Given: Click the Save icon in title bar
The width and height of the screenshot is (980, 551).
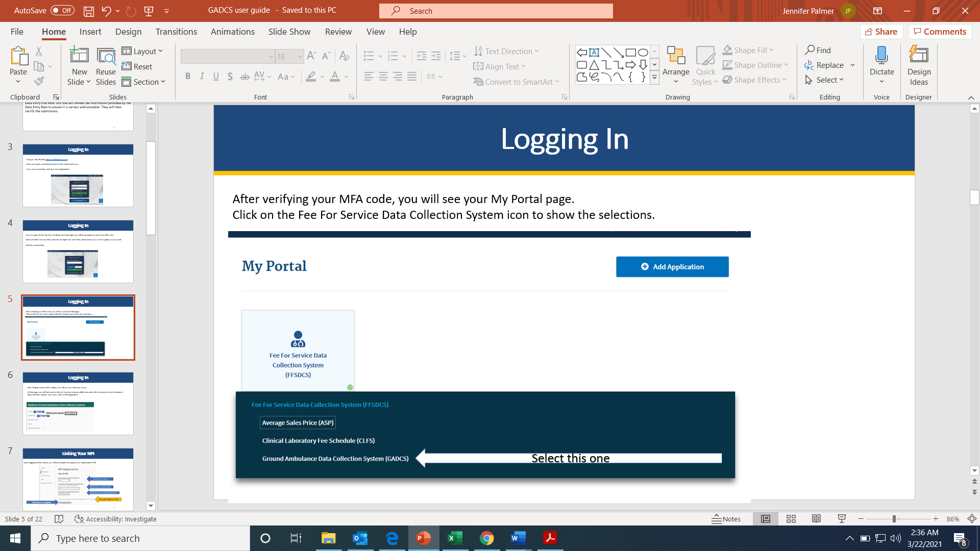Looking at the screenshot, I should 88,11.
